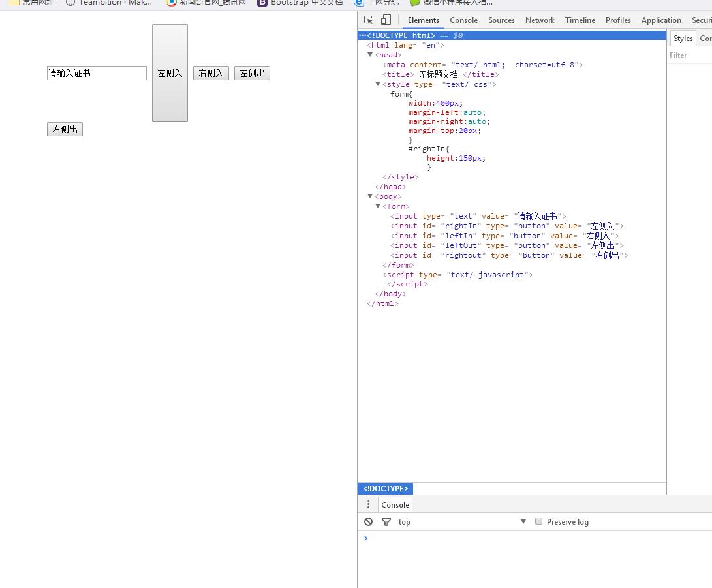Select the script type="text/javascript" line
This screenshot has height=588, width=712.
(457, 275)
